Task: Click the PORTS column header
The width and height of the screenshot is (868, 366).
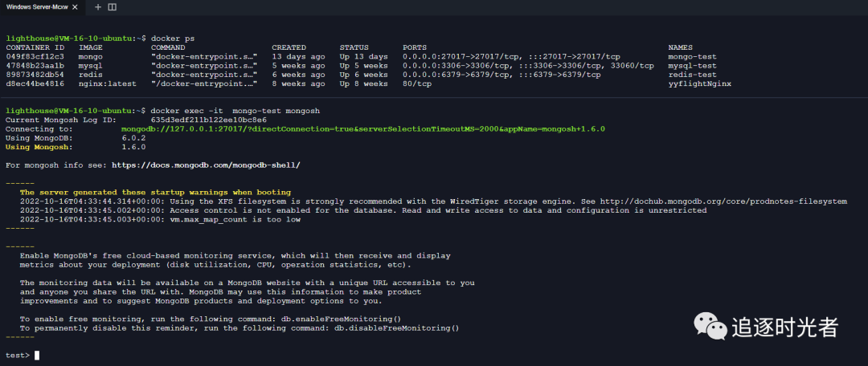Action: (415, 47)
